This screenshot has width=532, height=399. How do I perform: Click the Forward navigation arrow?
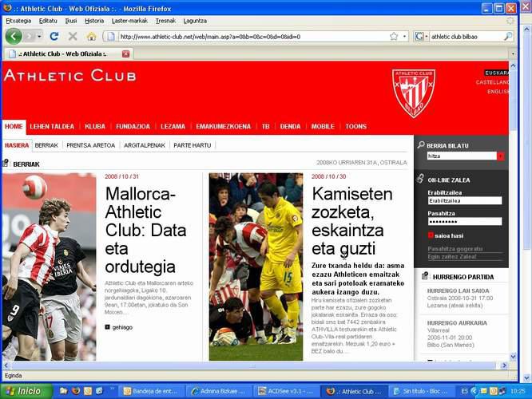tap(30, 36)
